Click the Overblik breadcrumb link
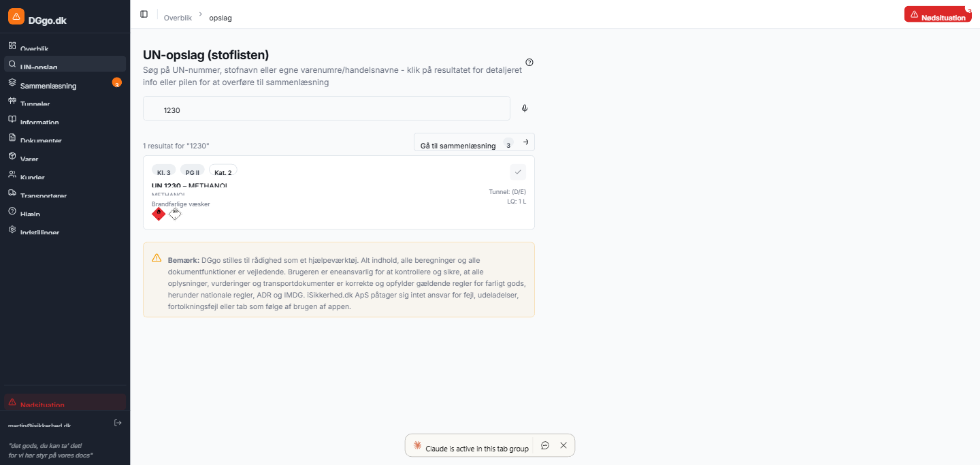980x465 pixels. coord(178,18)
